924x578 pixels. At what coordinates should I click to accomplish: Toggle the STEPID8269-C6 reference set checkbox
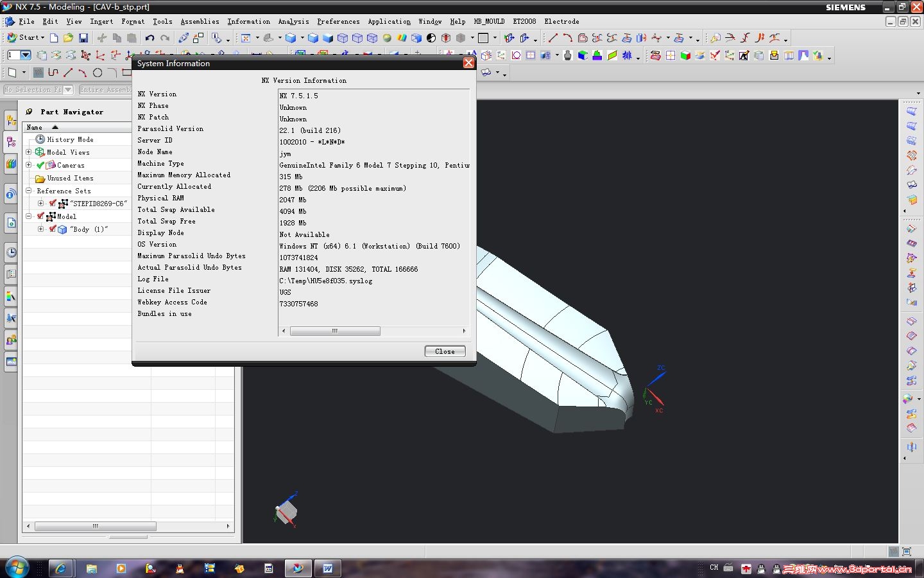click(53, 204)
